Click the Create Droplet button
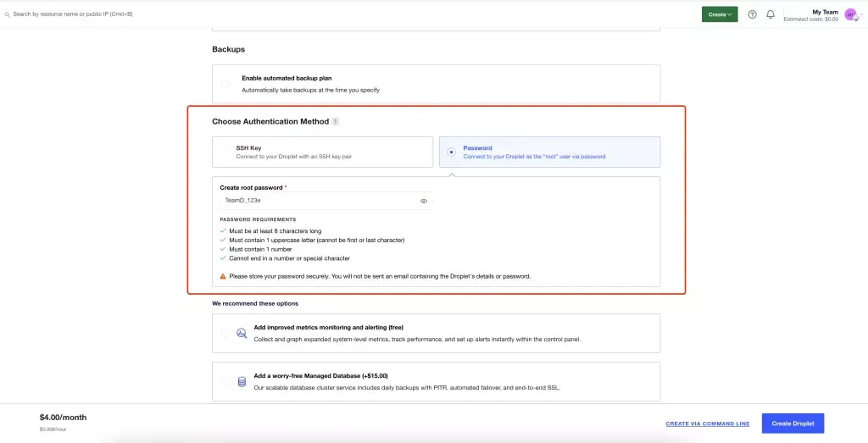 793,424
